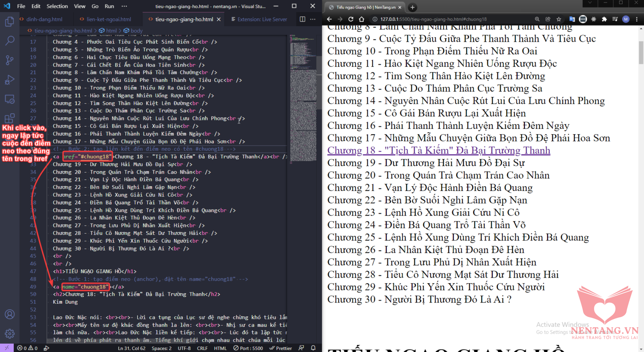Open the Search view in VS Code
Image resolution: width=644 pixels, height=352 pixels.
(x=9, y=41)
